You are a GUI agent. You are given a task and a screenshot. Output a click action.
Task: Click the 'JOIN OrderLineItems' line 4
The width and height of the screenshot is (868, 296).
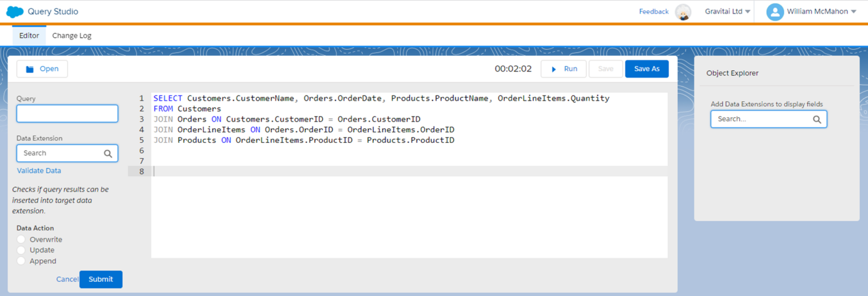coord(303,129)
